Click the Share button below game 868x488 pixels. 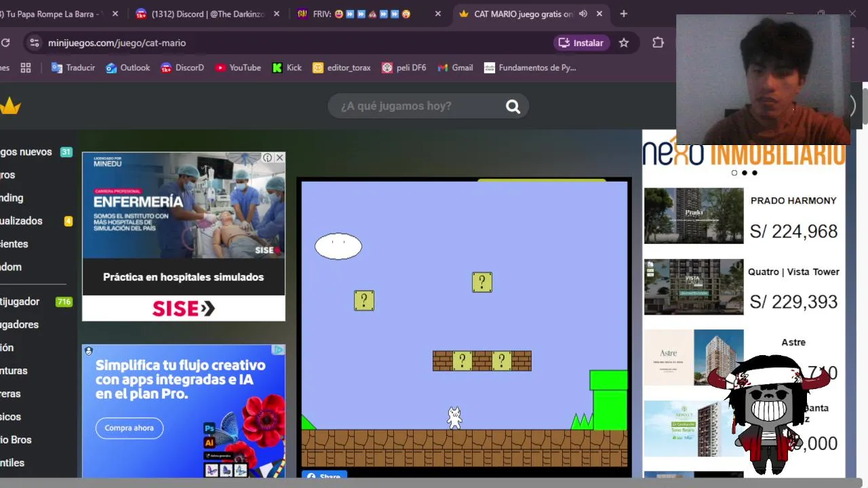[324, 476]
